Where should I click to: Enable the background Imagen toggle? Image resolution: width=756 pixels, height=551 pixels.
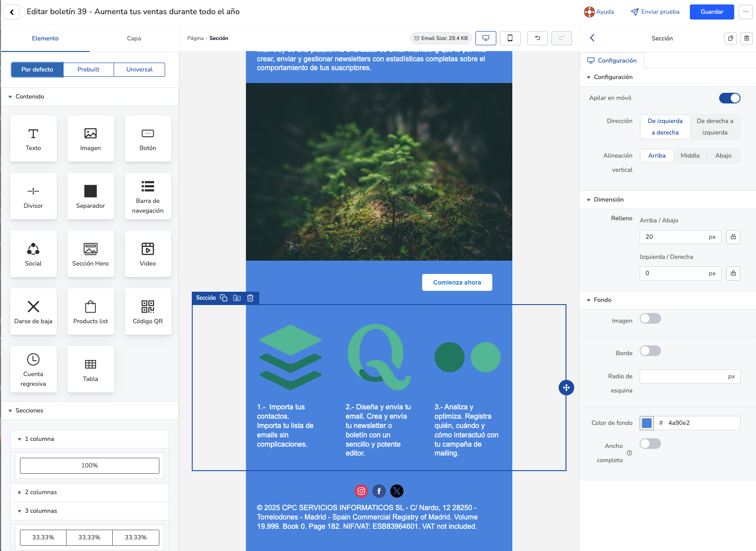tap(650, 318)
